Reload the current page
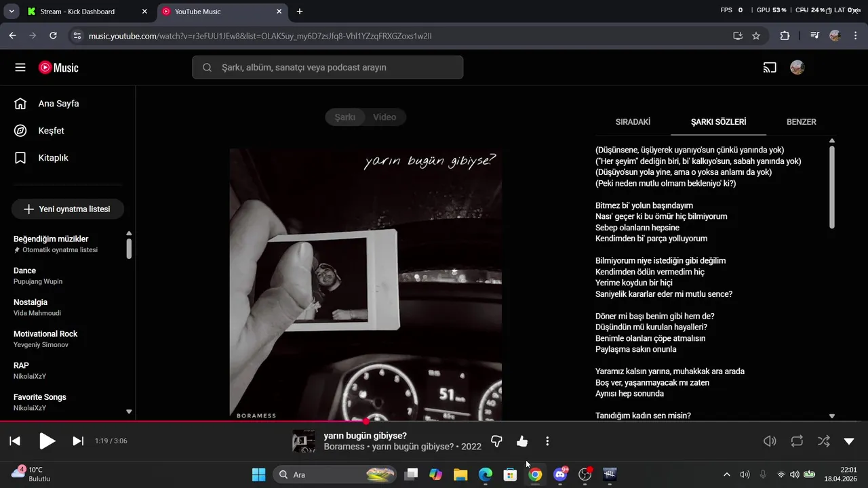This screenshot has height=488, width=868. 53,36
